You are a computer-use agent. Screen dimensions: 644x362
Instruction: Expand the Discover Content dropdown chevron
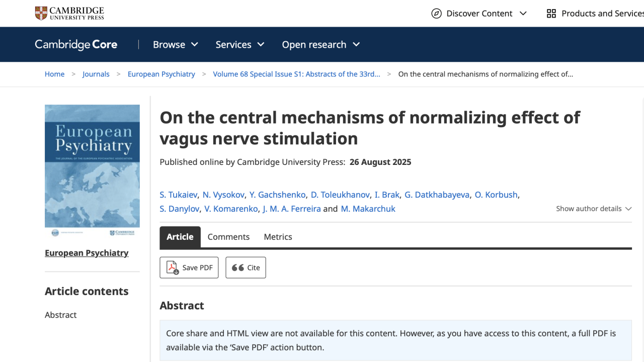tap(523, 14)
